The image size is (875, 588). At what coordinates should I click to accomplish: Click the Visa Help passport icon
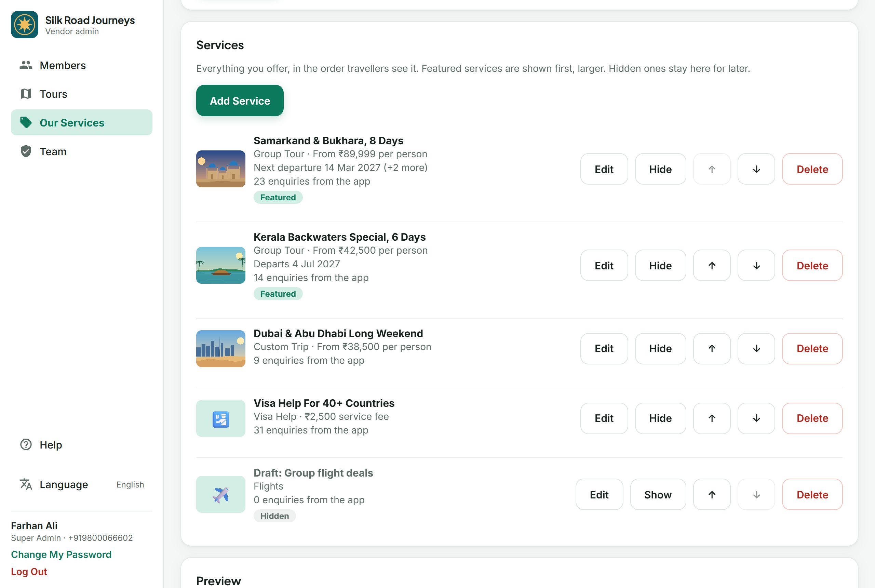coord(221,418)
